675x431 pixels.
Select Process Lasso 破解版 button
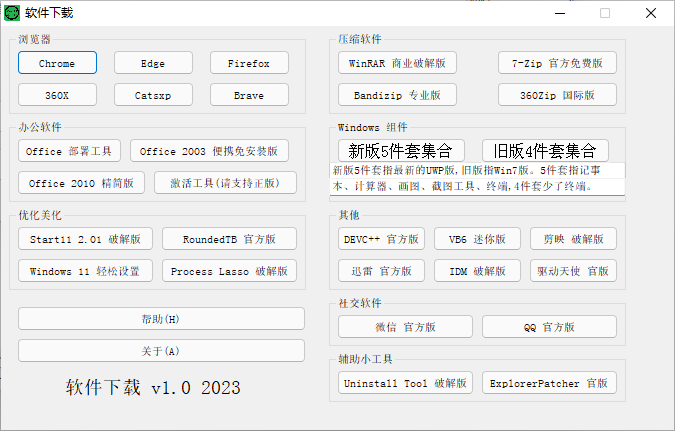229,270
